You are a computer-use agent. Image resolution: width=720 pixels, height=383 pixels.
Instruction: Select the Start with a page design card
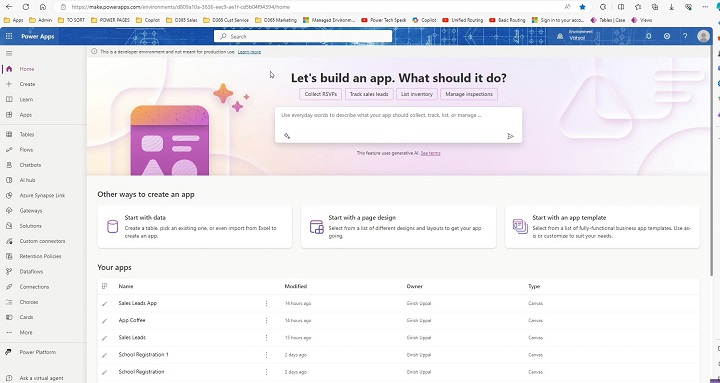tap(399, 227)
